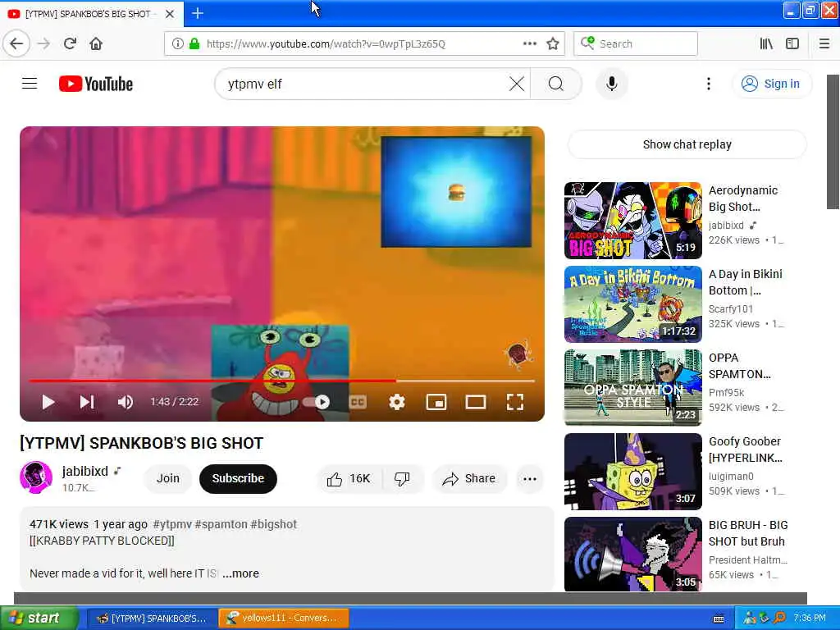
Task: Like the video with 16K likes
Action: tap(349, 478)
